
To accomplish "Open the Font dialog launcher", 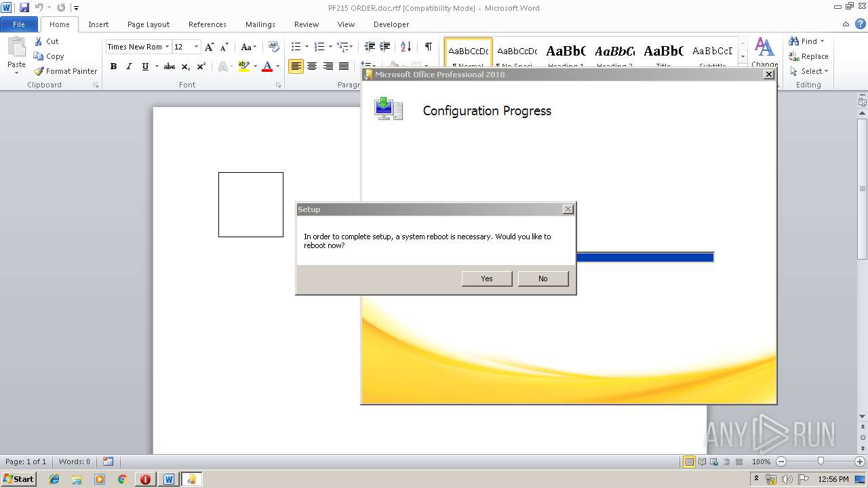I will [279, 85].
